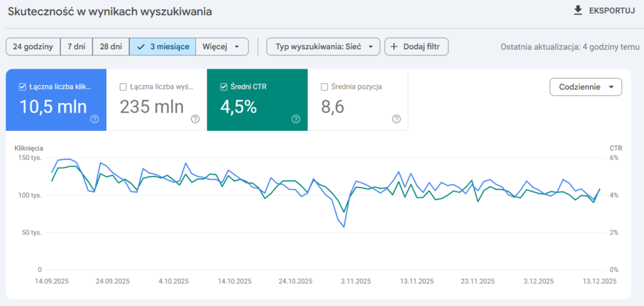Uncheck the Łączna liczba kliknięć checkbox
The image size is (644, 306).
(x=23, y=87)
